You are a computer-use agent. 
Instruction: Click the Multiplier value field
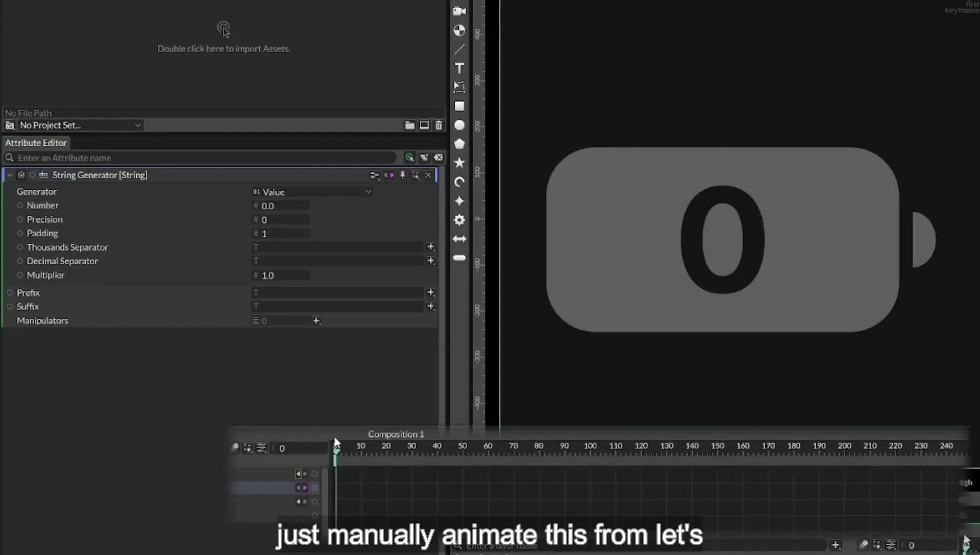pos(281,275)
